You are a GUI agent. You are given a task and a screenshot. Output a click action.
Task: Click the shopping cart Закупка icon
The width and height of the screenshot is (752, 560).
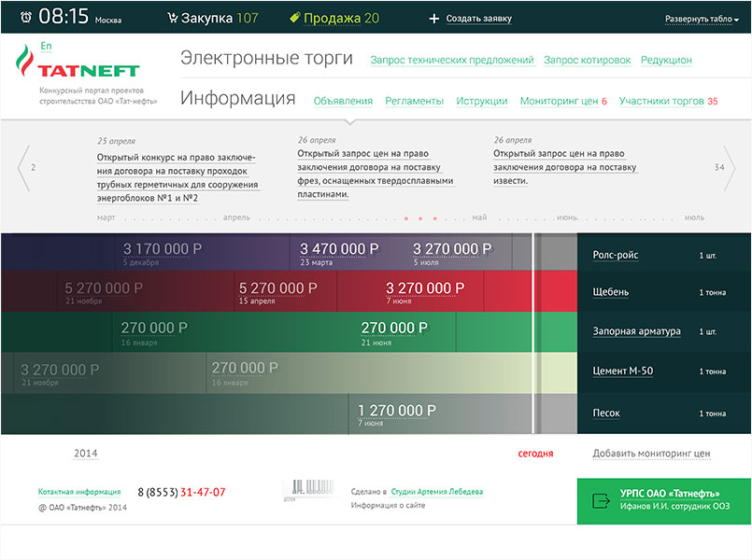tap(172, 18)
